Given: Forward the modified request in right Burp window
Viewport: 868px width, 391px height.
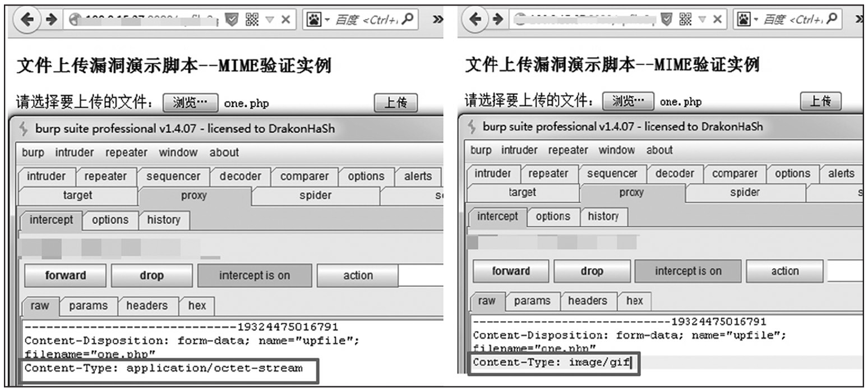Looking at the screenshot, I should click(x=511, y=272).
